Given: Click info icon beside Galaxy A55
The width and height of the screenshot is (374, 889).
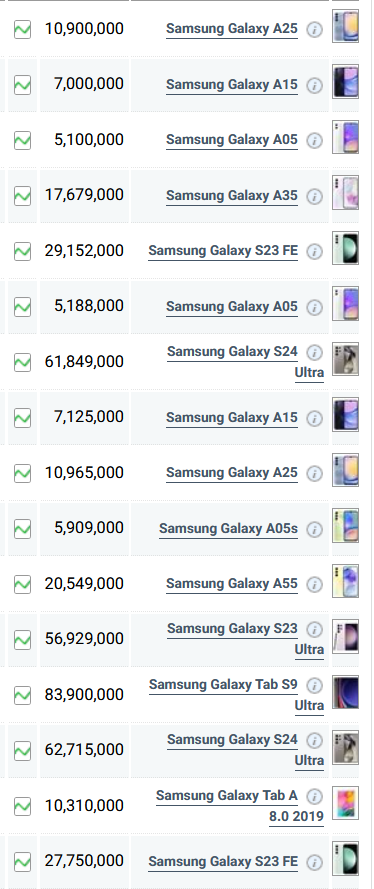Looking at the screenshot, I should point(314,584).
